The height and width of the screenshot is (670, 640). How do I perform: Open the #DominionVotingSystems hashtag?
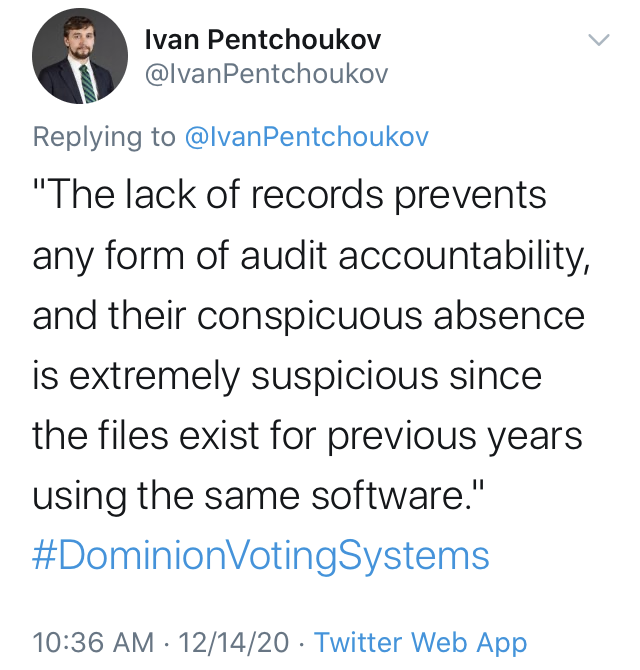point(261,555)
